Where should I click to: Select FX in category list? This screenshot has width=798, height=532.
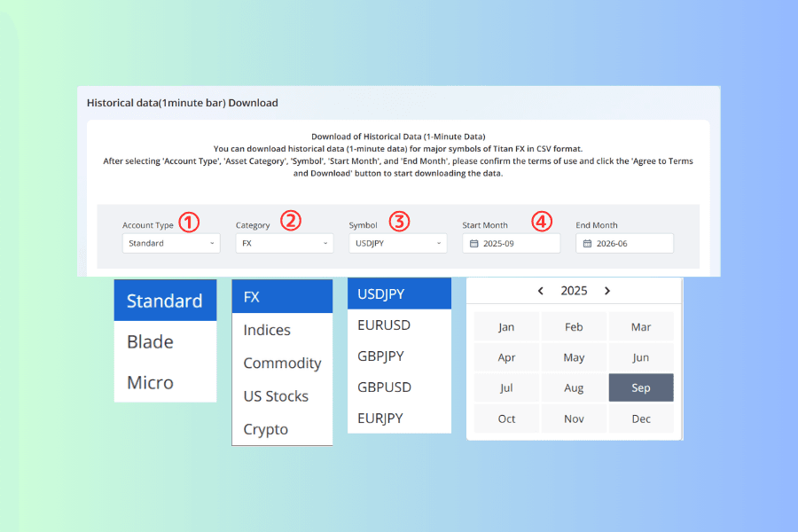pyautogui.click(x=283, y=296)
